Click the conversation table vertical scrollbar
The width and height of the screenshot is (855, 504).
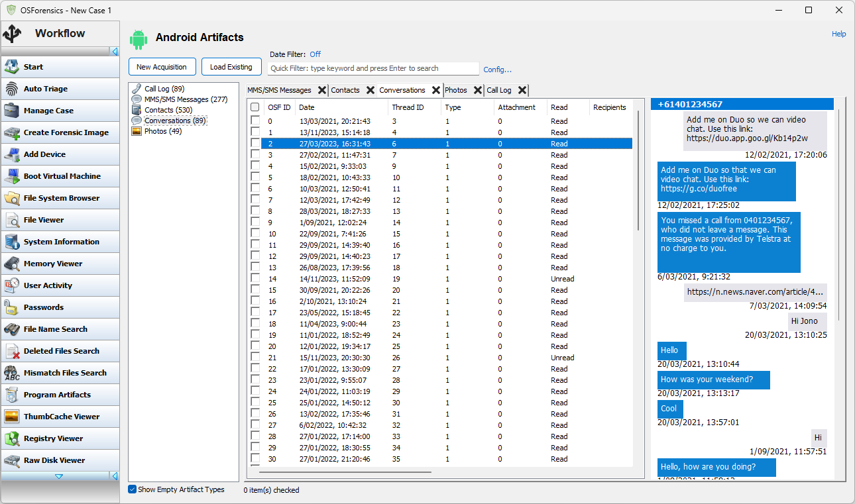tap(638, 170)
